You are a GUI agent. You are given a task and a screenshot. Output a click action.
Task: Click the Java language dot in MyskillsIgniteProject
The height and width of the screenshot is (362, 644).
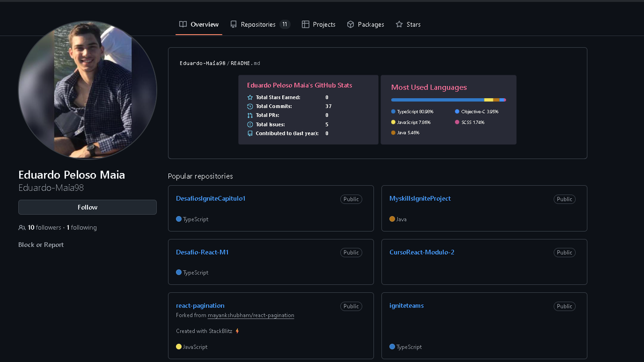pyautogui.click(x=392, y=219)
